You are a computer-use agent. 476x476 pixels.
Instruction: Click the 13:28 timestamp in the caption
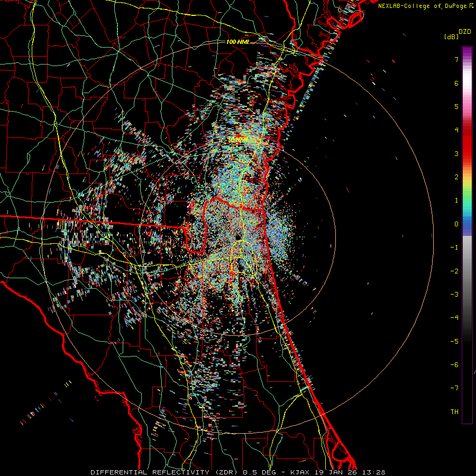pos(375,472)
